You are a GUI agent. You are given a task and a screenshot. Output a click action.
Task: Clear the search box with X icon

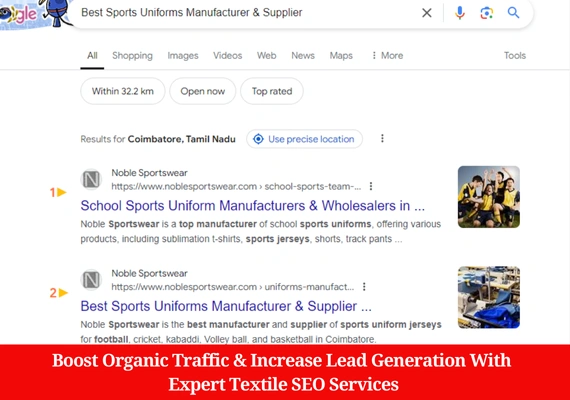click(x=427, y=13)
